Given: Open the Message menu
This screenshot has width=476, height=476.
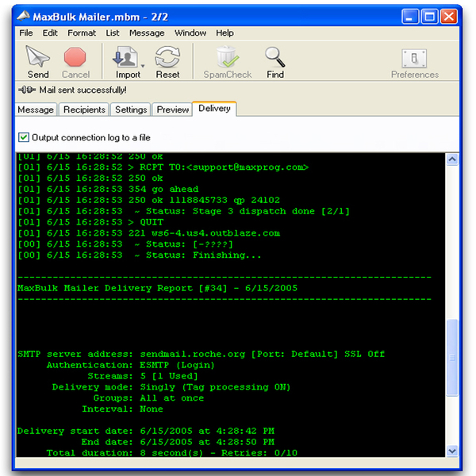Looking at the screenshot, I should pos(147,33).
